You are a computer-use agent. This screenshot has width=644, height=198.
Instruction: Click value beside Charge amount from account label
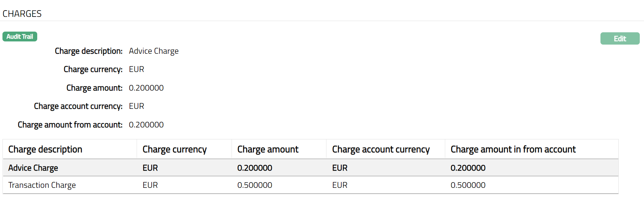coord(146,125)
